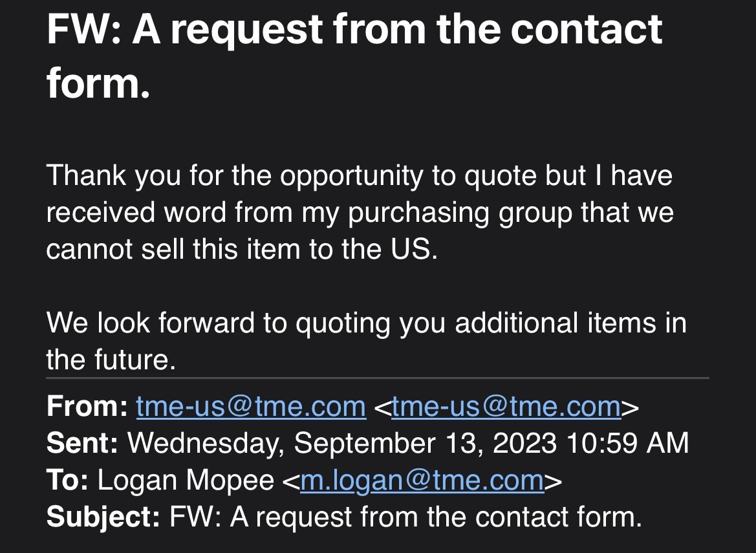Click the bold 'To:' label
Image resolution: width=756 pixels, height=553 pixels.
(x=67, y=480)
